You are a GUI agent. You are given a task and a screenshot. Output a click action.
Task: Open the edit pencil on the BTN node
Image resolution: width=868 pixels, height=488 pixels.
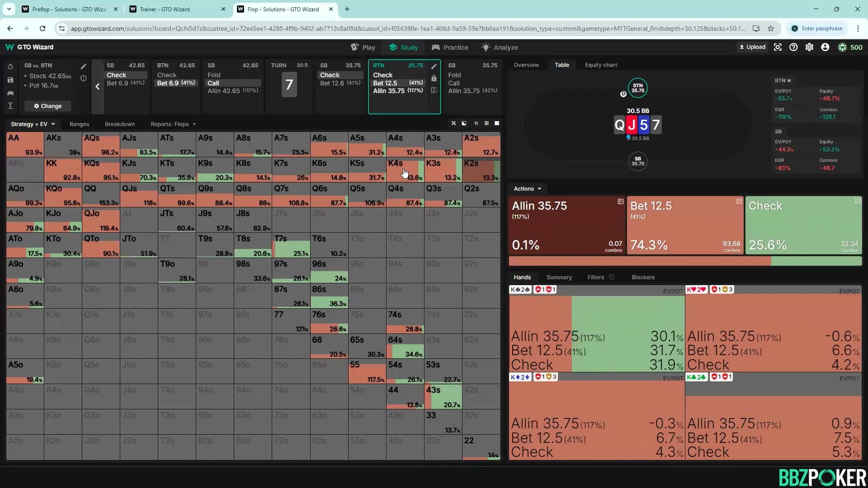[434, 66]
